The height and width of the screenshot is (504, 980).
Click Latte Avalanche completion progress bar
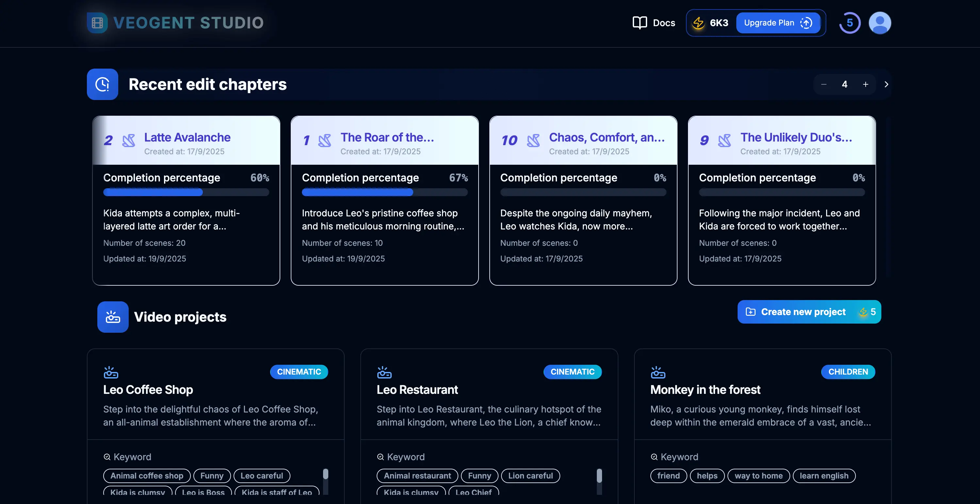click(186, 193)
